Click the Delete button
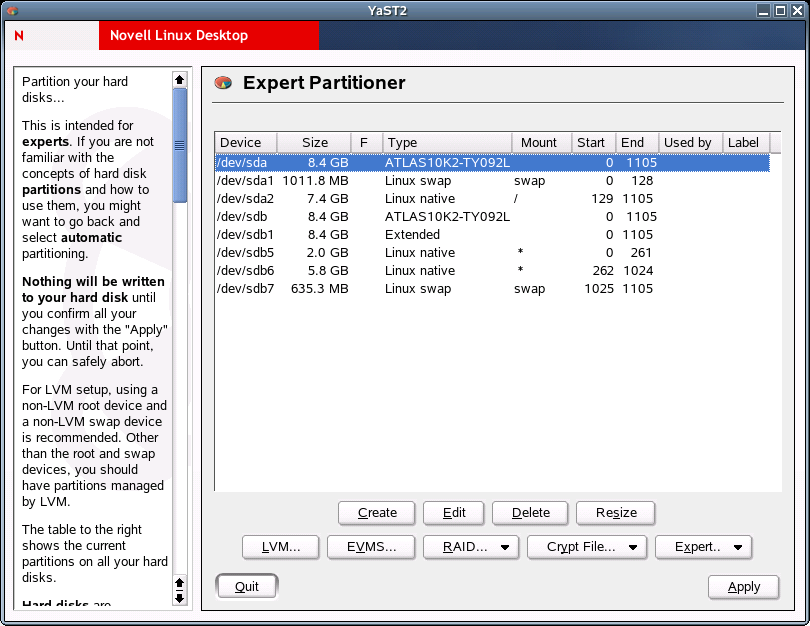The height and width of the screenshot is (626, 810). pos(530,513)
